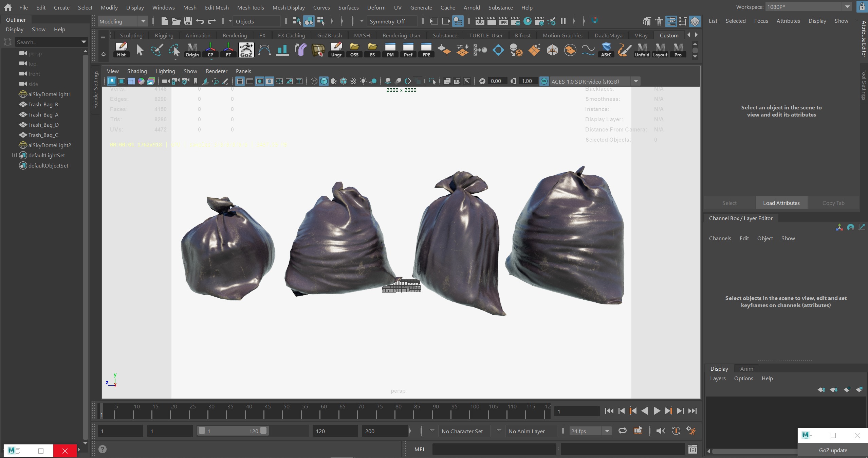Click the Outliner search filter icon

tap(8, 42)
